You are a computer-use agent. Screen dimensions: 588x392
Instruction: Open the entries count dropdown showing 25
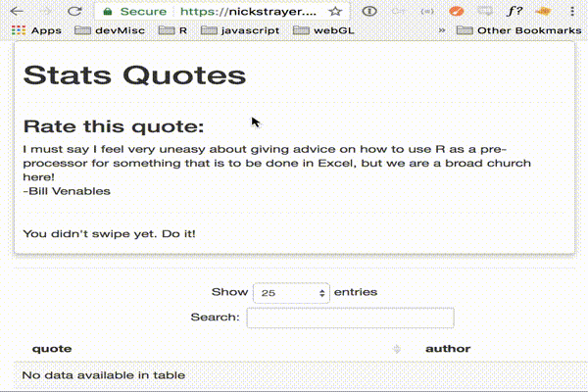292,292
